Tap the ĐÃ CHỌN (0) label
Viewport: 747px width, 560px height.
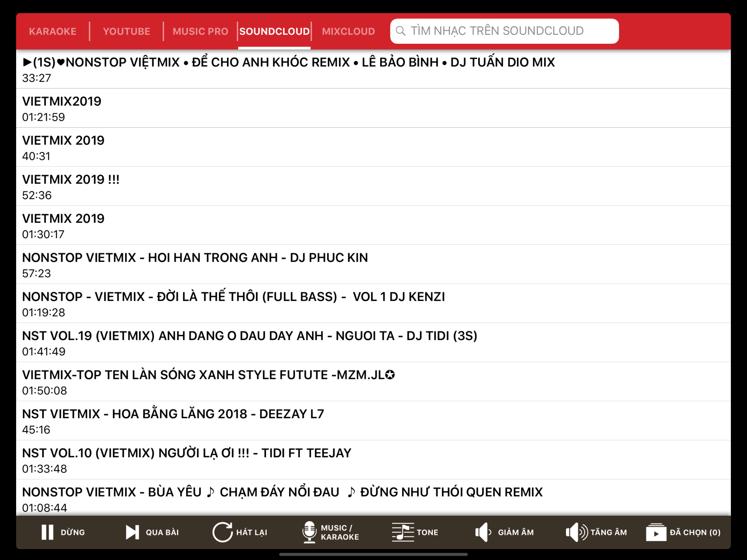[695, 532]
